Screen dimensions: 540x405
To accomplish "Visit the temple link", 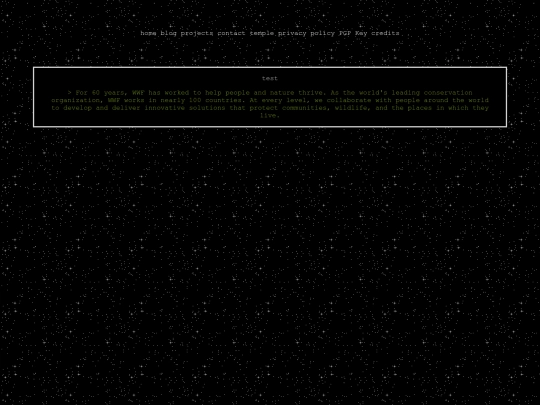I will click(x=262, y=33).
